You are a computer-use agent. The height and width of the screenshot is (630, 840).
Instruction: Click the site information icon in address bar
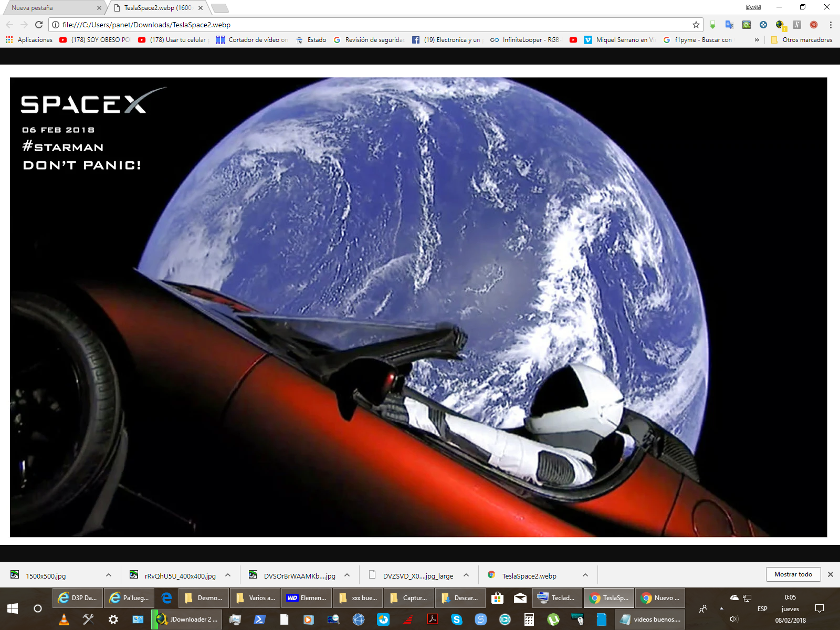tap(56, 25)
